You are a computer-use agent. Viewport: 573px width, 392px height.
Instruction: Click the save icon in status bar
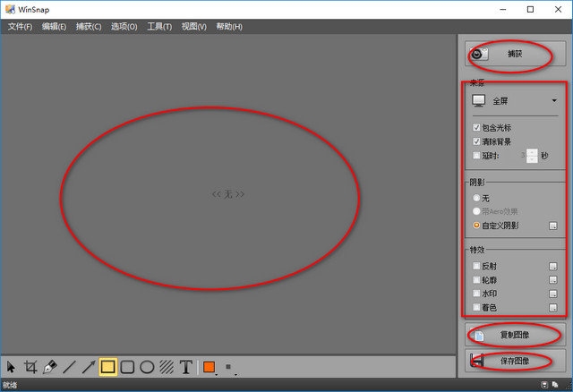544,385
